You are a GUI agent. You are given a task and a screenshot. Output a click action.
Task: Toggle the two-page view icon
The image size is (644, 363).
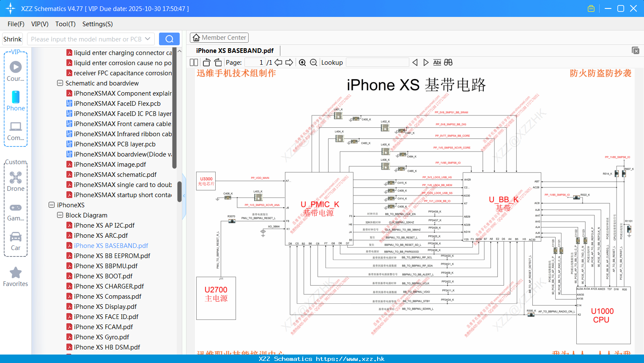pos(194,62)
